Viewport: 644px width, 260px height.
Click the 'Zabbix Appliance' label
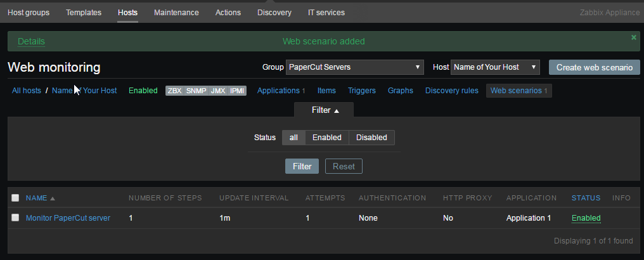[610, 13]
